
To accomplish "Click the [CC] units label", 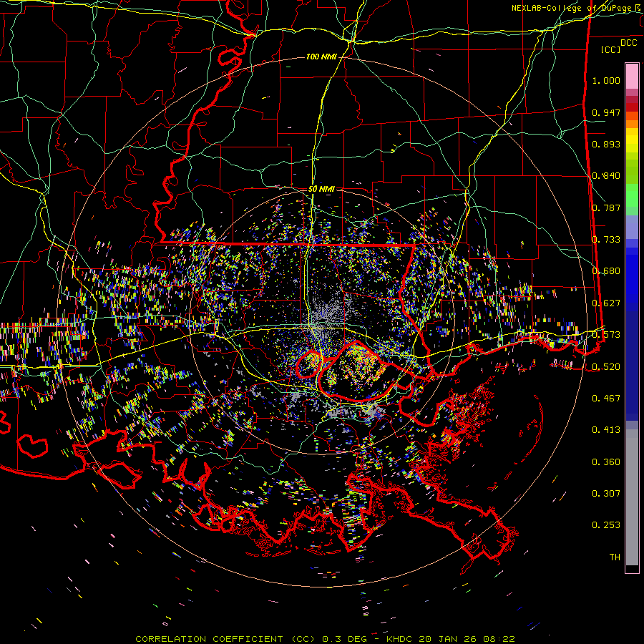I will click(x=610, y=49).
